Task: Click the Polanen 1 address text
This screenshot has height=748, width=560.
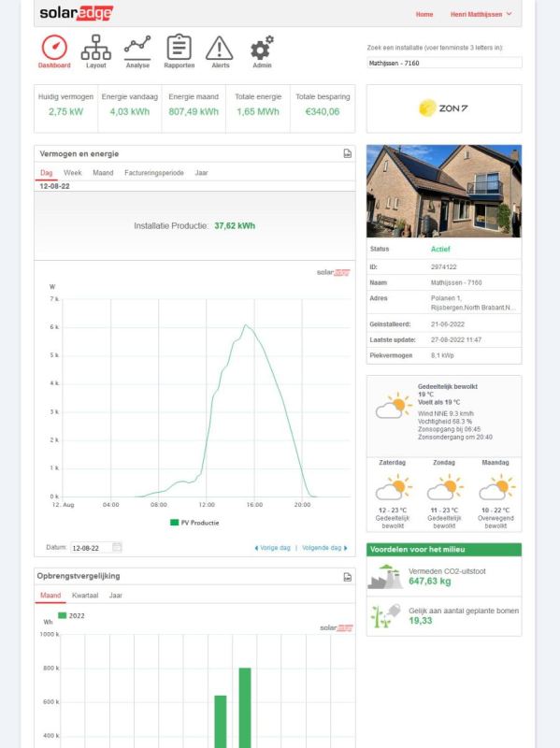Action: tap(446, 298)
